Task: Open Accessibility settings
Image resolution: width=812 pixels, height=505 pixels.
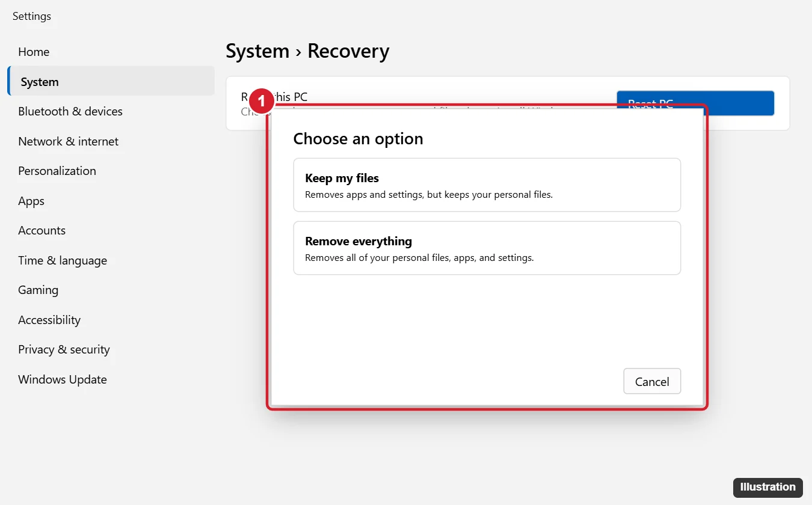Action: pyautogui.click(x=49, y=320)
